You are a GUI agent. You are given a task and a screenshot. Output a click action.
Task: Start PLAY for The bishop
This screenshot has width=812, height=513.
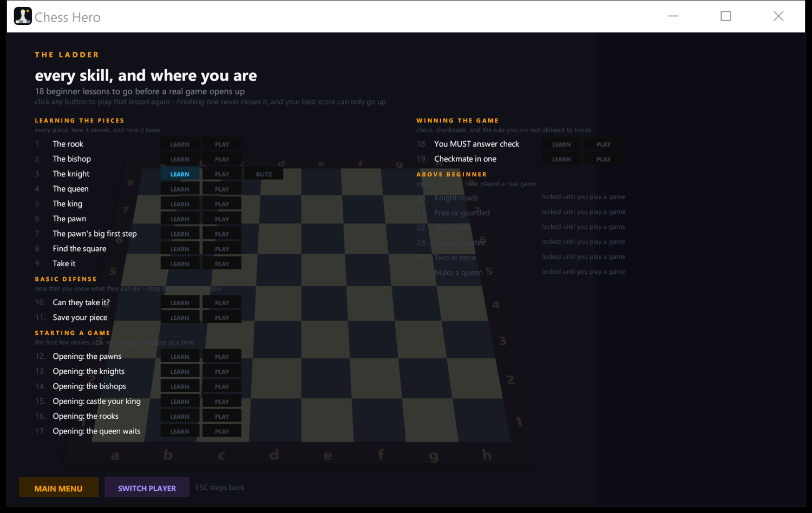pyautogui.click(x=222, y=160)
